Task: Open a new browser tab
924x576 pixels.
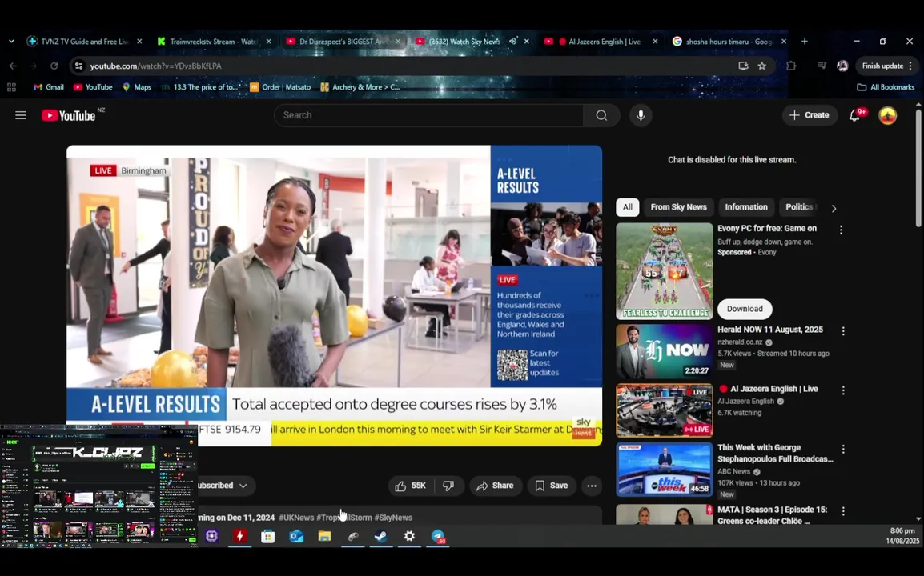Action: point(805,42)
